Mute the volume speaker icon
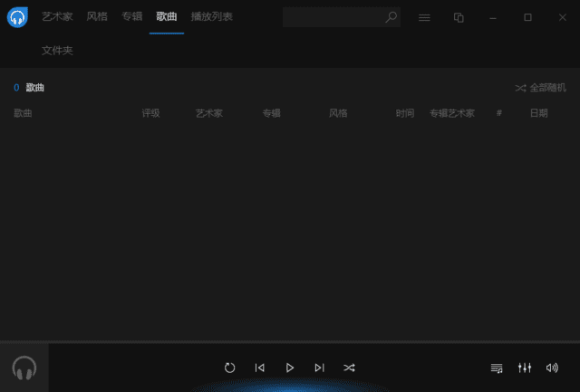This screenshot has width=580, height=392. pos(552,368)
